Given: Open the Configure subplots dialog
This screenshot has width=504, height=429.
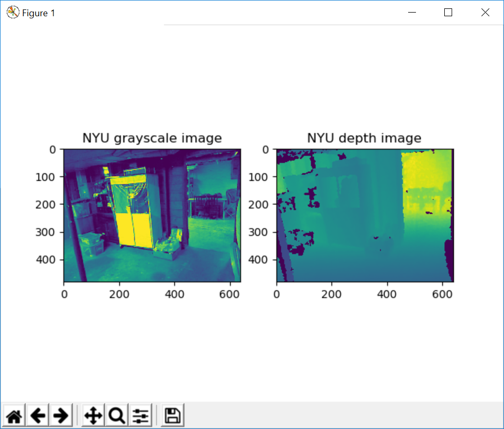Looking at the screenshot, I should (140, 416).
